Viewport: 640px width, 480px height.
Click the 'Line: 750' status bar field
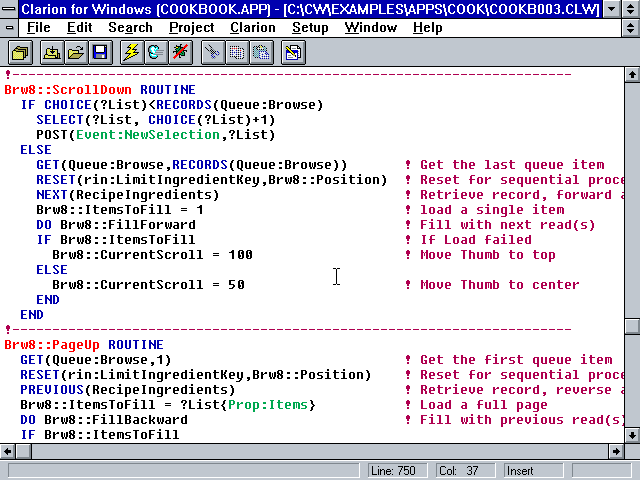pos(397,471)
